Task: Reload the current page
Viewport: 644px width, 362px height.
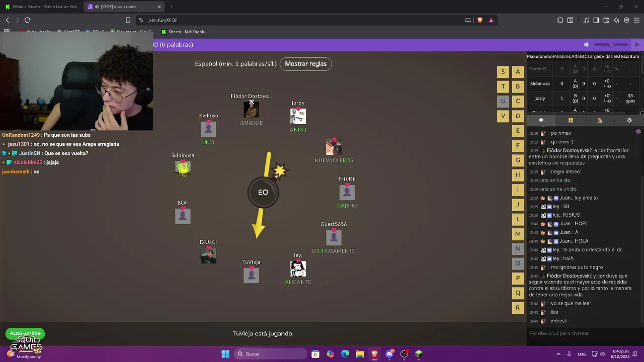Action: 27,20
